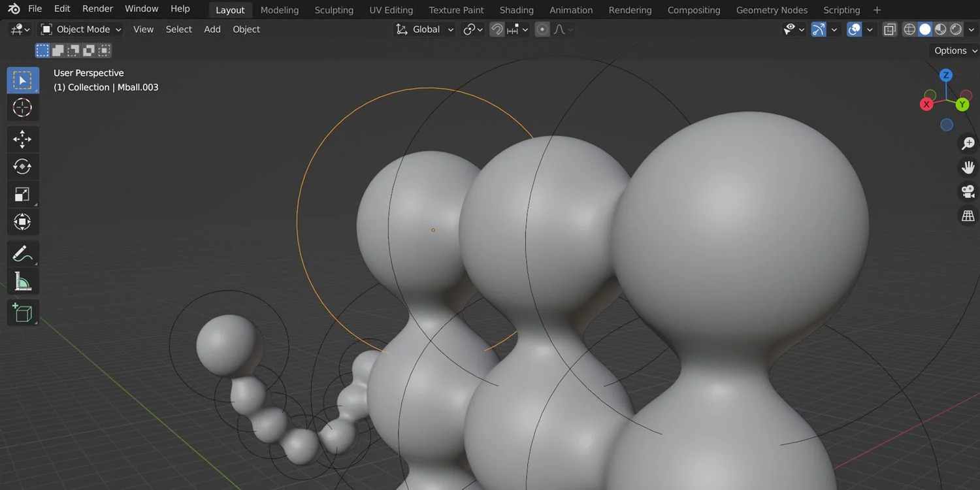The width and height of the screenshot is (980, 490).
Task: Switch to orthographic grid view icon
Action: point(968,216)
